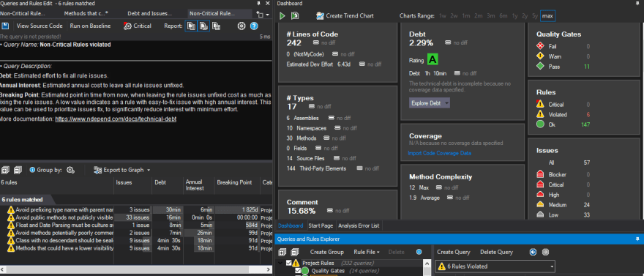Click the Quality Gates Warn icon

pyautogui.click(x=541, y=56)
